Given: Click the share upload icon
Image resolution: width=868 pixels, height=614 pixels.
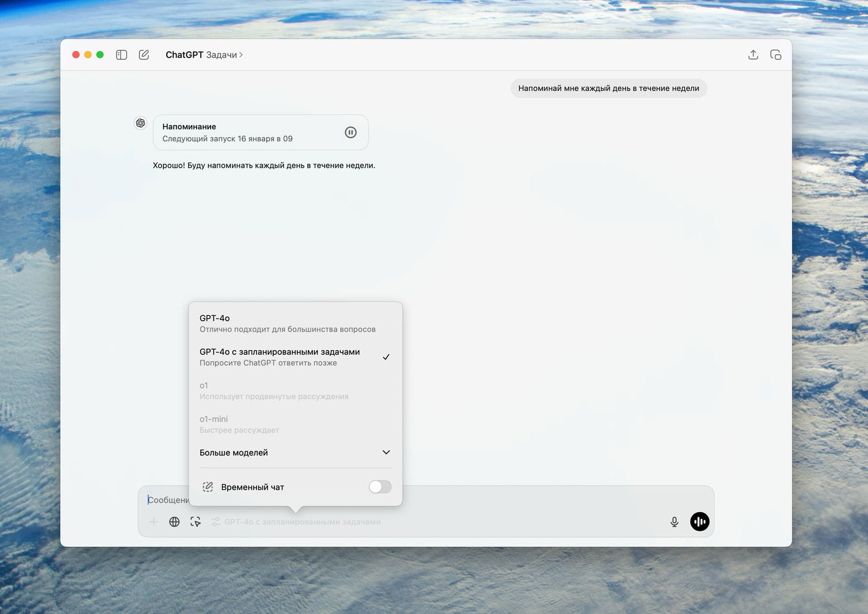Looking at the screenshot, I should [x=753, y=55].
